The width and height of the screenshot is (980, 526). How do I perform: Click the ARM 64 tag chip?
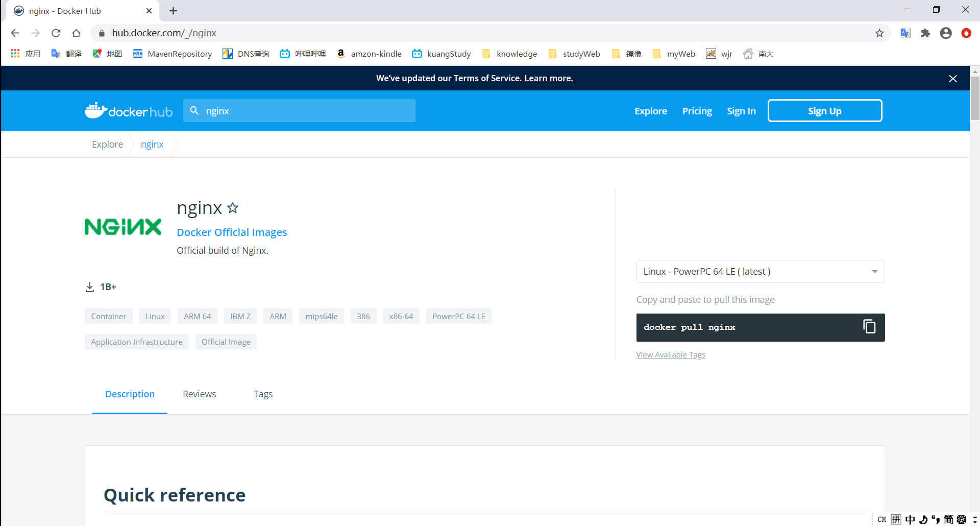(x=198, y=317)
